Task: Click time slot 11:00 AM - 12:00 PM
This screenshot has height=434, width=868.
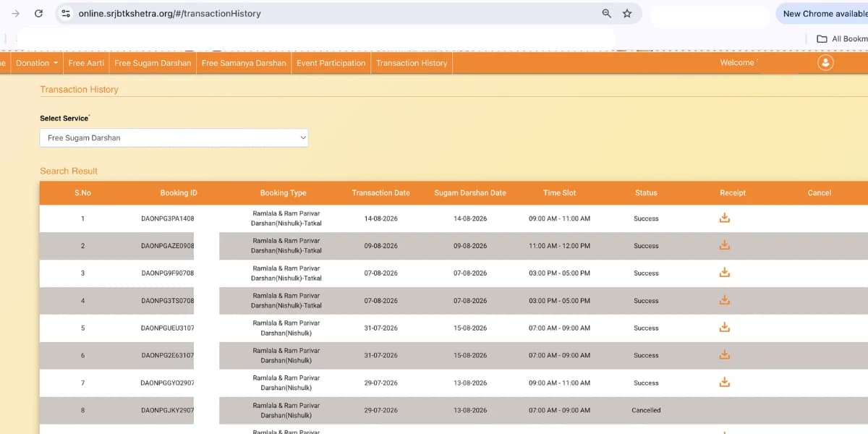Action: coord(559,246)
